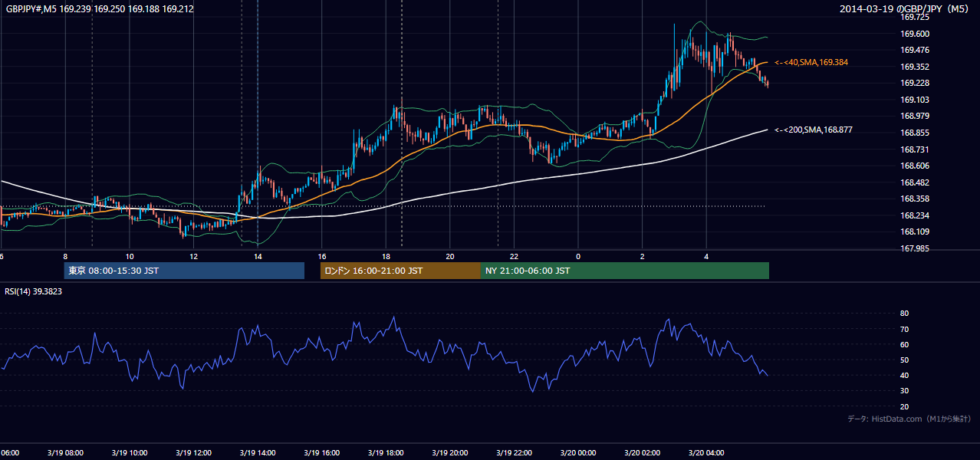Click price axis label 169.725

(915, 17)
